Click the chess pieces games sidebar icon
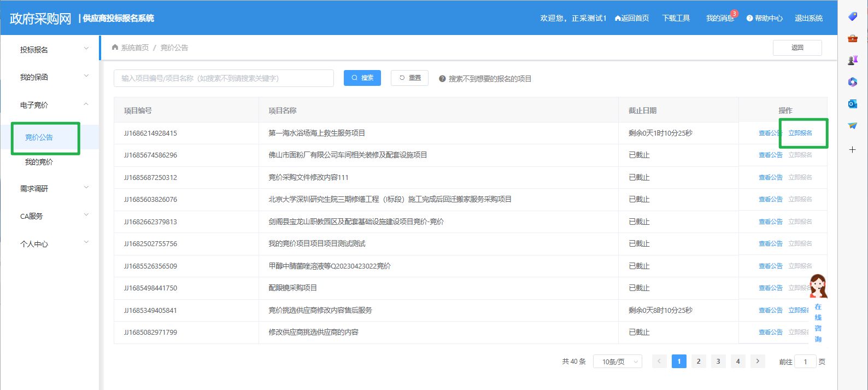This screenshot has width=868, height=390. (x=852, y=60)
